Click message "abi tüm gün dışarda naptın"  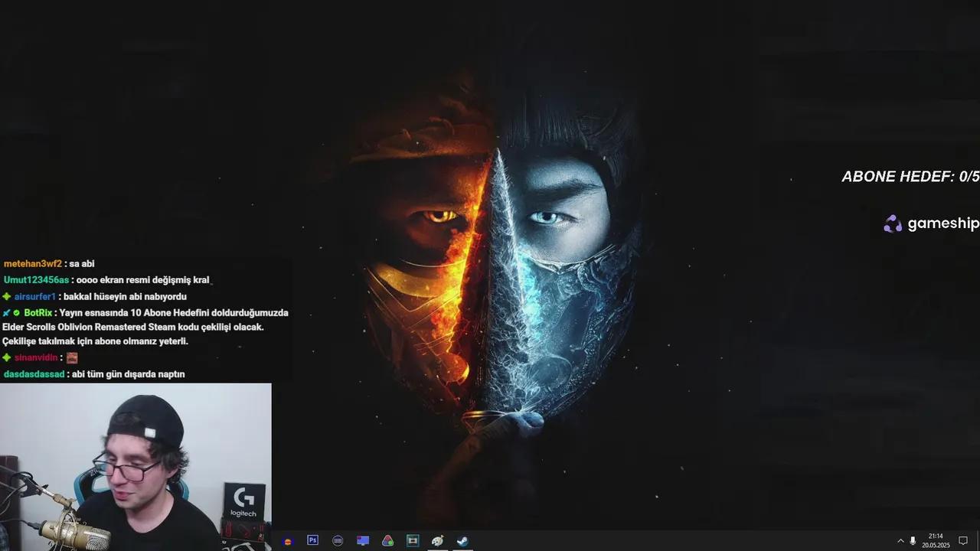click(x=129, y=375)
